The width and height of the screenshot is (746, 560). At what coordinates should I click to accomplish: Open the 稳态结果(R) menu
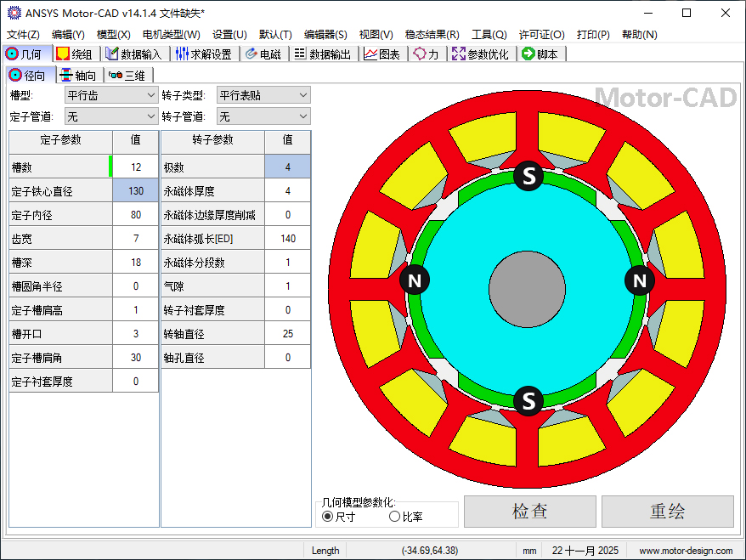point(432,35)
